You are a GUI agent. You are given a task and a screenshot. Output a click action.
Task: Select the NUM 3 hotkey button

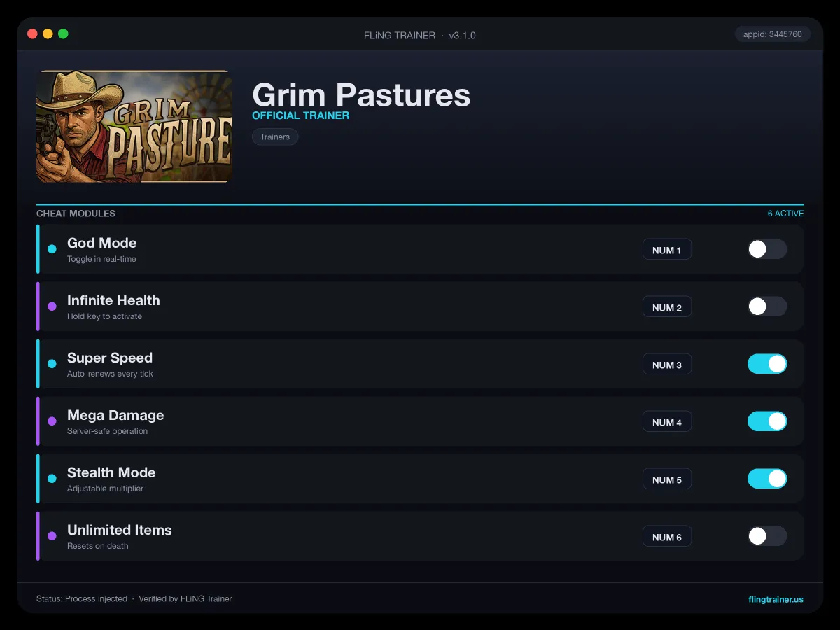click(667, 365)
